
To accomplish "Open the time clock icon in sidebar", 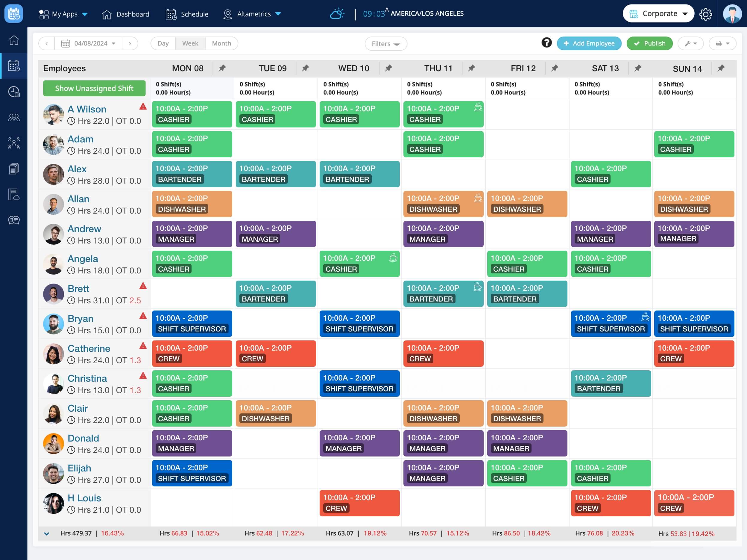I will pyautogui.click(x=14, y=92).
